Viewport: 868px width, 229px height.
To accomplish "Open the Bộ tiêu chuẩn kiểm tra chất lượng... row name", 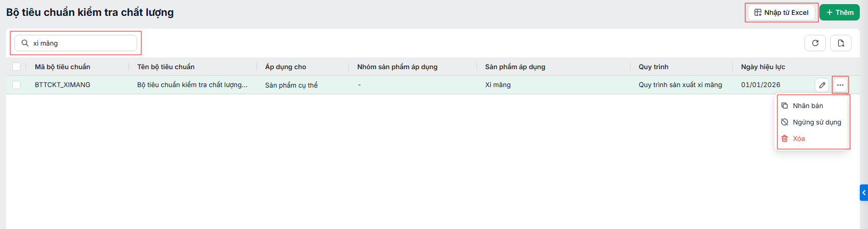I will (x=192, y=85).
